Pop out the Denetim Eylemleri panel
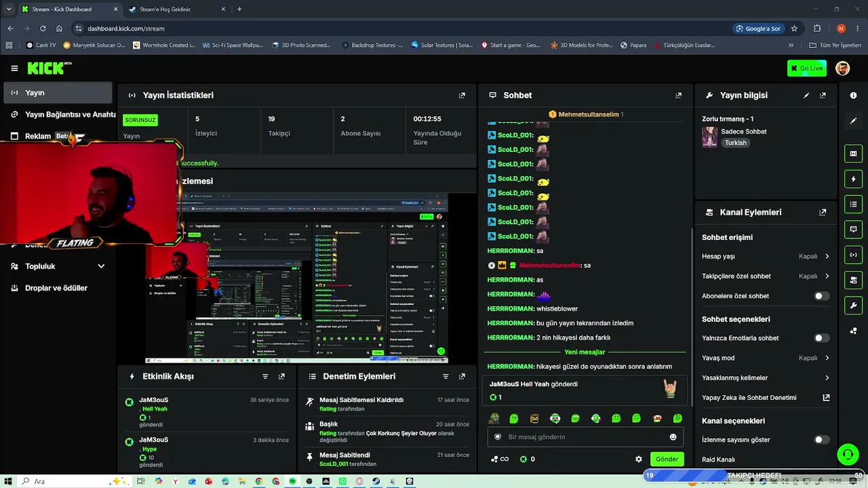Screen dimensions: 868x488 pos(462,376)
